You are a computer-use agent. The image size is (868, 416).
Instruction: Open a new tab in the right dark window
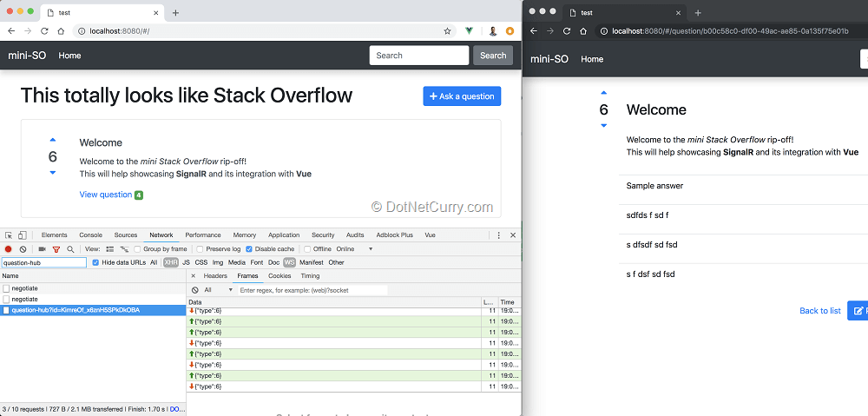[x=698, y=13]
